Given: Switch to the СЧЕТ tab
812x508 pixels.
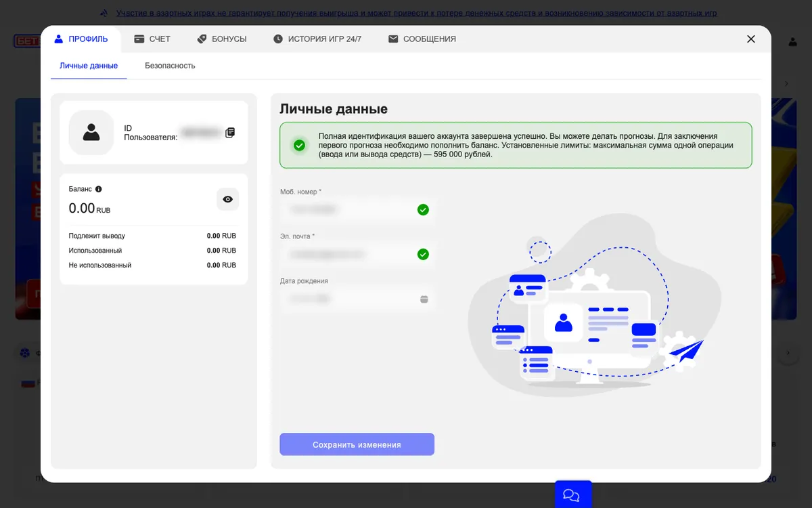Looking at the screenshot, I should tap(152, 39).
